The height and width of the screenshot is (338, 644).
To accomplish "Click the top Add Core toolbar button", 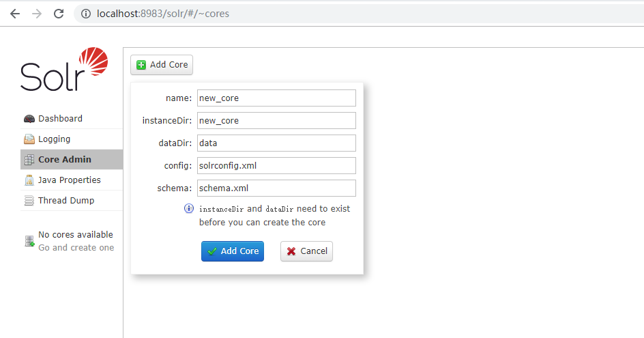I will click(162, 65).
